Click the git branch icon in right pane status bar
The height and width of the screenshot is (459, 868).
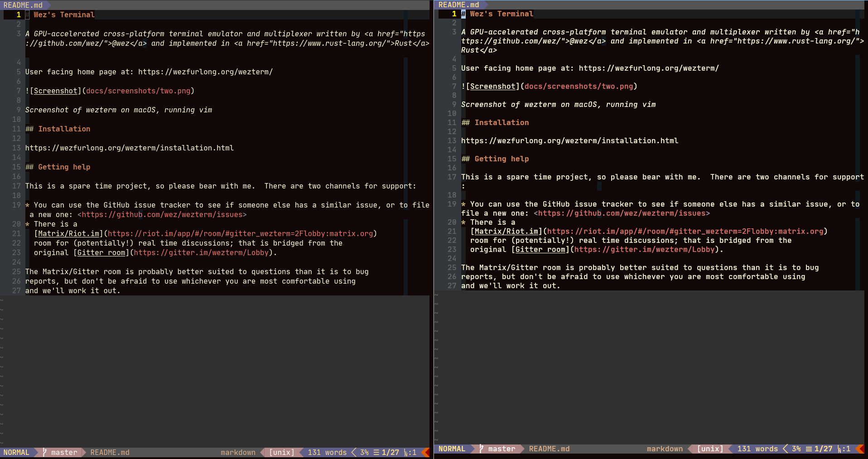click(x=482, y=449)
